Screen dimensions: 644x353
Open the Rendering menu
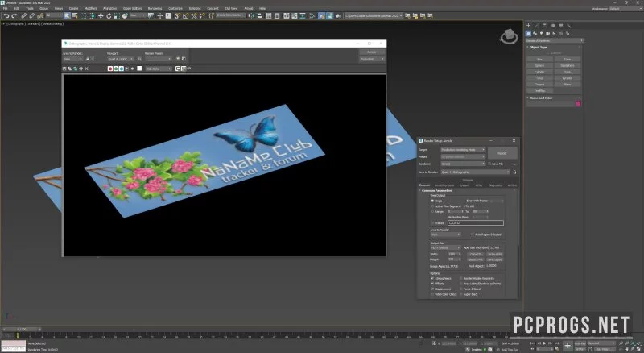pos(155,8)
